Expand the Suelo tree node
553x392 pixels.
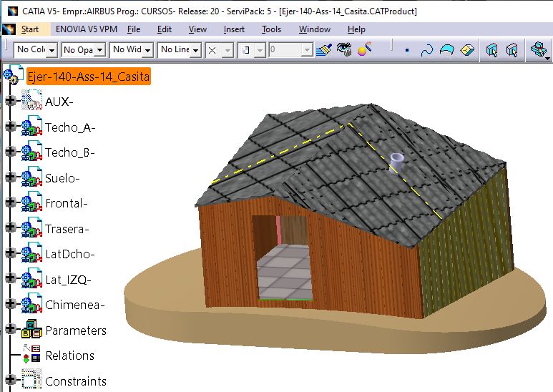point(10,178)
